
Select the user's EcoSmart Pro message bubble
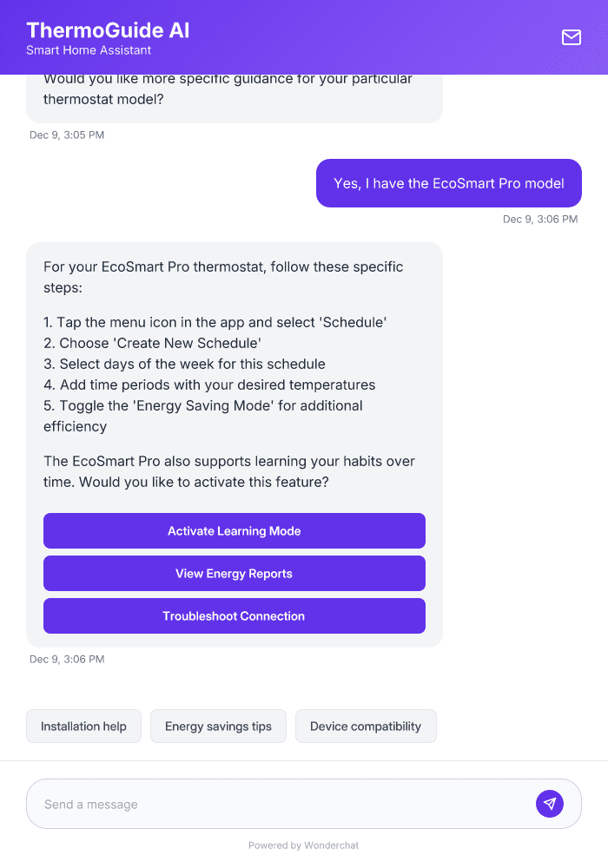pyautogui.click(x=448, y=183)
